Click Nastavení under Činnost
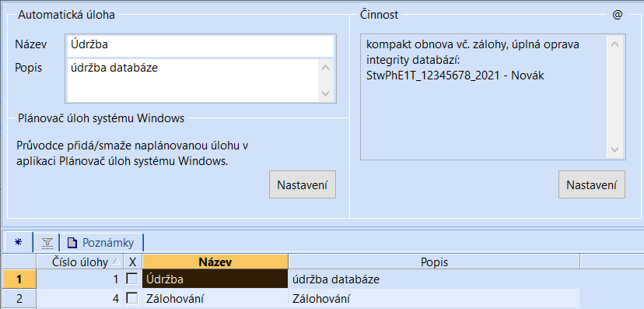The image size is (644, 309). [592, 185]
